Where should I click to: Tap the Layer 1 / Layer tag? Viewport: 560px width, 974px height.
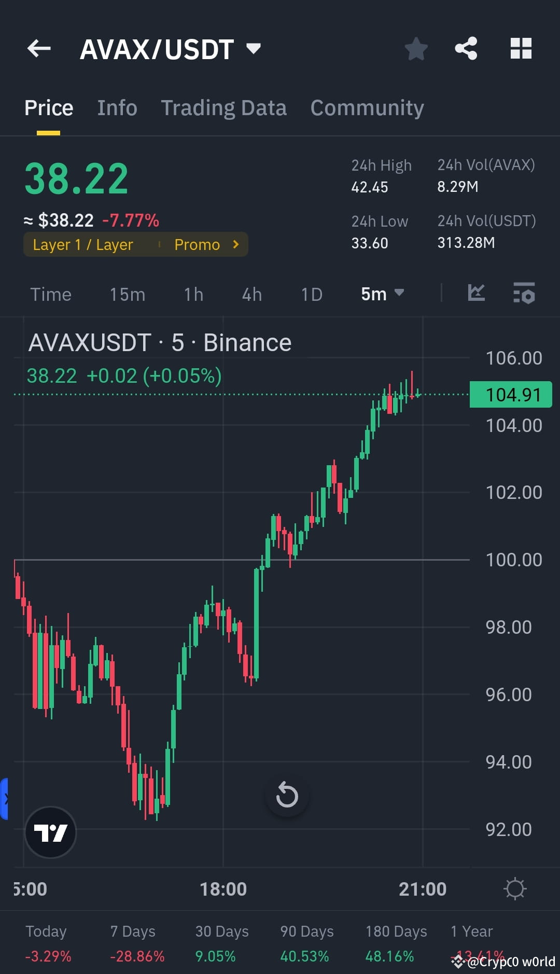pyautogui.click(x=83, y=244)
